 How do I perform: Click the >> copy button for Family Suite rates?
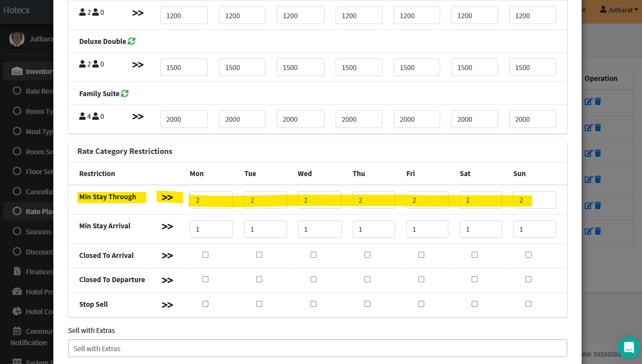click(138, 116)
